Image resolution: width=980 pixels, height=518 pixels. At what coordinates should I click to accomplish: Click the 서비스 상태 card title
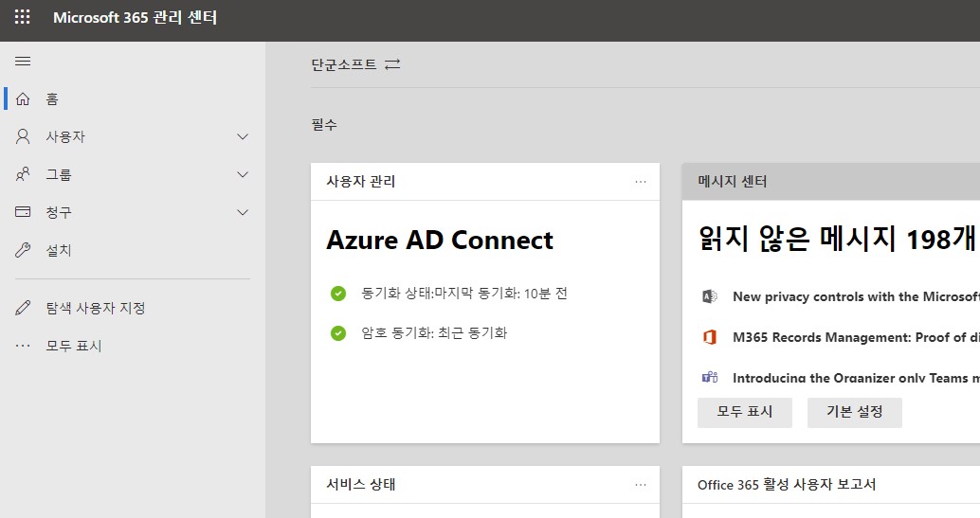[360, 485]
